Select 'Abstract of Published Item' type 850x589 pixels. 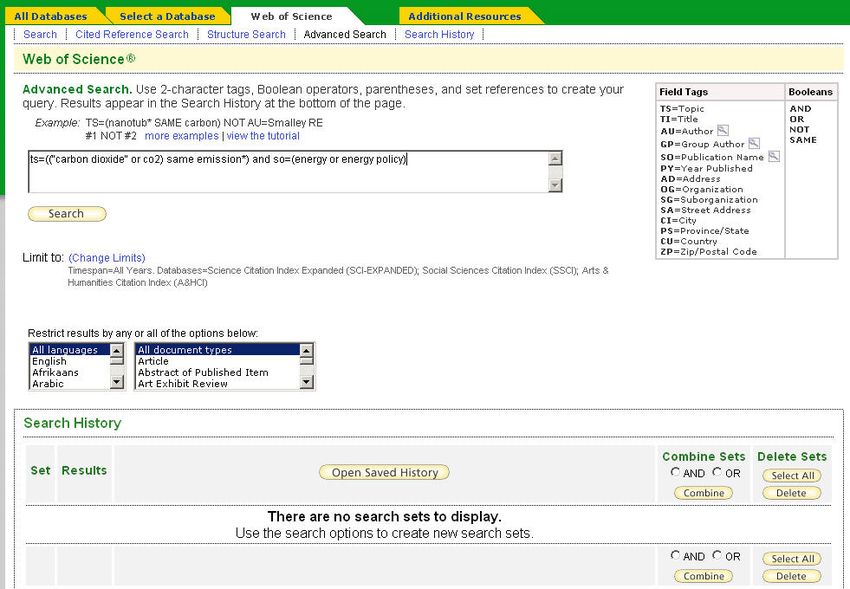217,373
